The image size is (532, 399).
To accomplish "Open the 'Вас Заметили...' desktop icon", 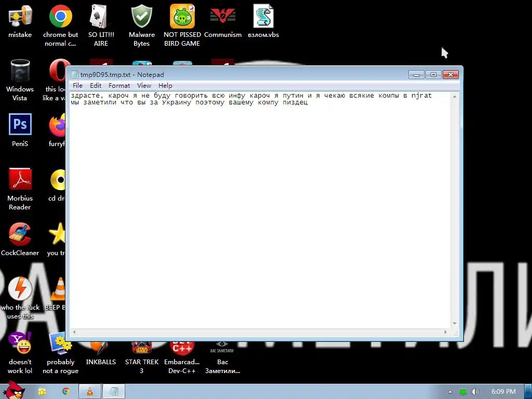I will coord(222,358).
